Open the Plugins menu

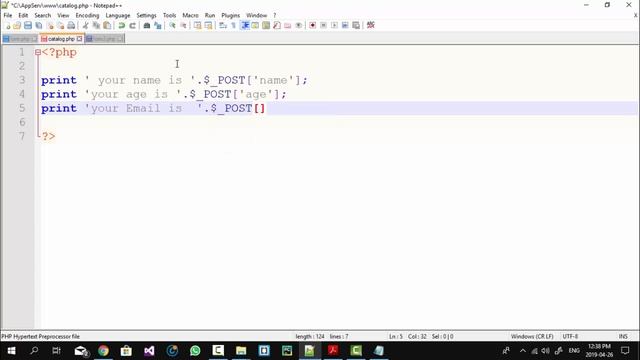(x=231, y=16)
